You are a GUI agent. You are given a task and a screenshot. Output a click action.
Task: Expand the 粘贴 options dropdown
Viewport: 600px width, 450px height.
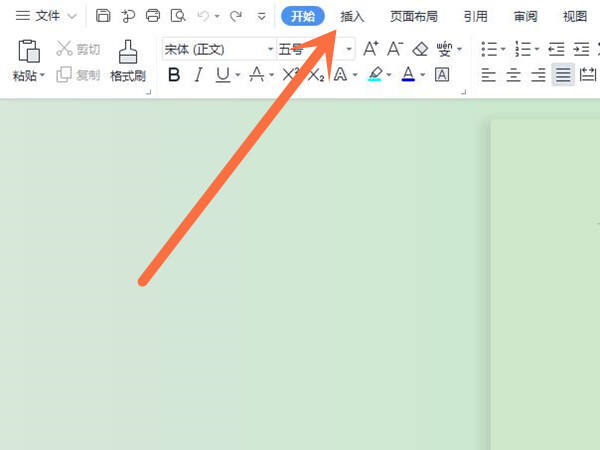[42, 75]
